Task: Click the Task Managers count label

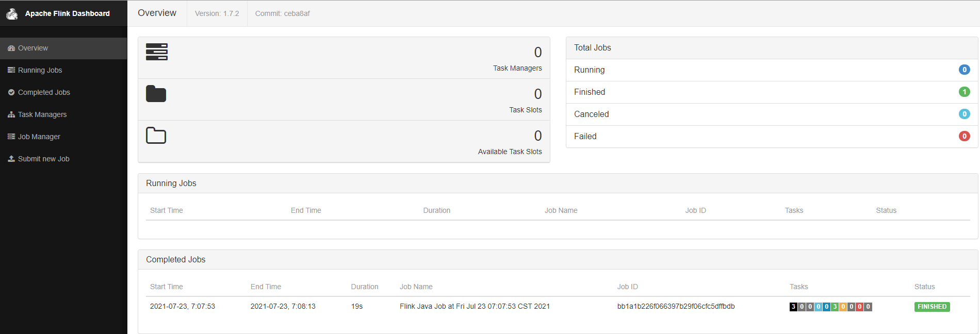Action: tap(517, 68)
